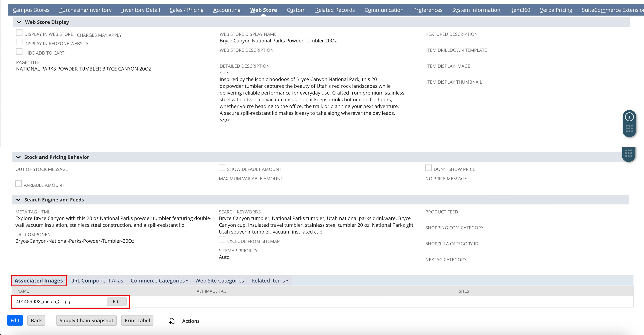
Task: Open the Actions menu
Action: [191, 321]
